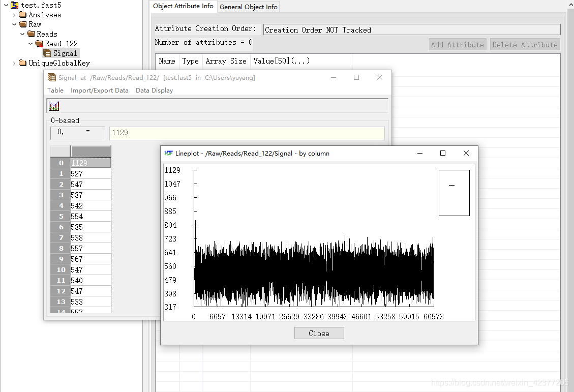Viewport: 574px width, 392px height.
Task: Collapse the Read_122 tree node
Action: pos(31,44)
